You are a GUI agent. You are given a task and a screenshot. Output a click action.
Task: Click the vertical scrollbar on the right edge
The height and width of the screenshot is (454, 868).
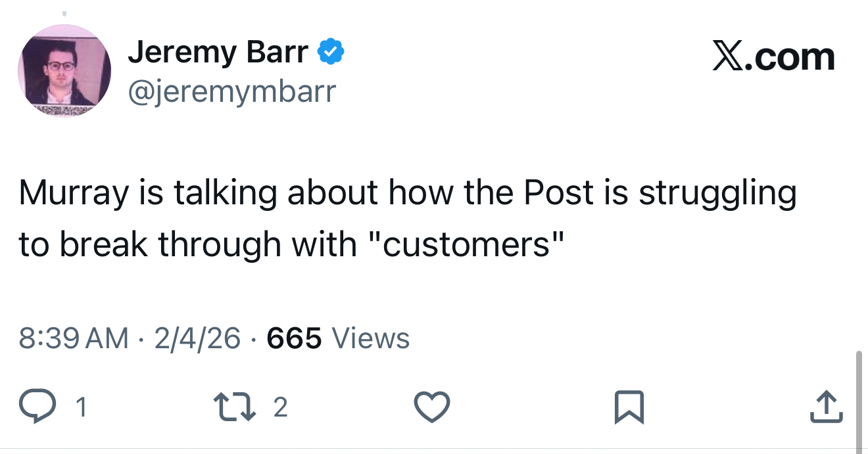pos(858,401)
